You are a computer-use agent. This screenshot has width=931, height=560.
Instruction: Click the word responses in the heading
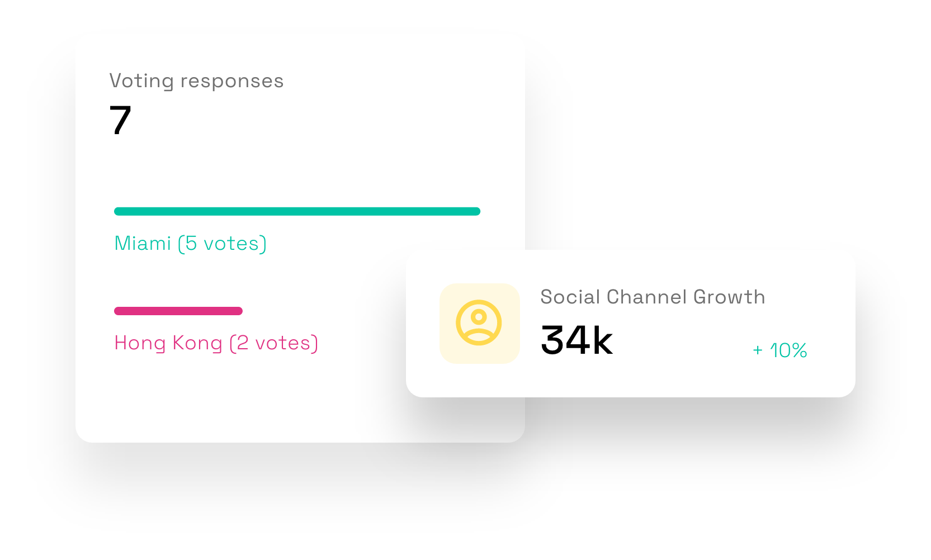(x=232, y=82)
